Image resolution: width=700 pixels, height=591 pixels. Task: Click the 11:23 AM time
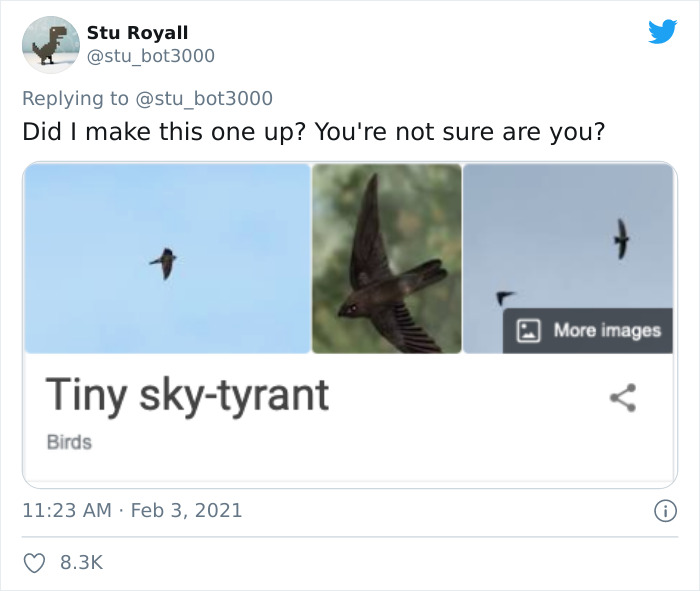point(66,510)
